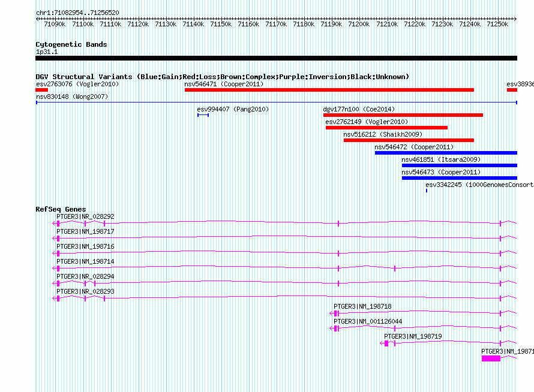
Task: Click the 71210k ruler tick label
Action: (387, 24)
